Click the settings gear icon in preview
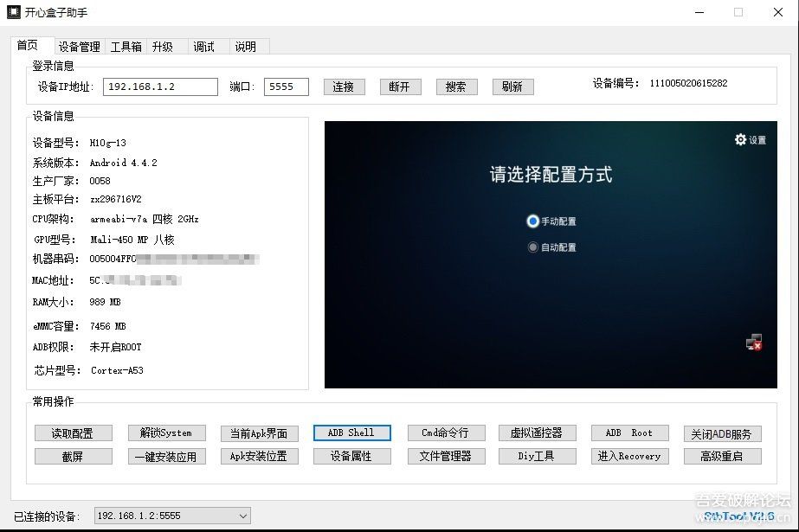Viewport: 799px width, 532px height. click(740, 139)
